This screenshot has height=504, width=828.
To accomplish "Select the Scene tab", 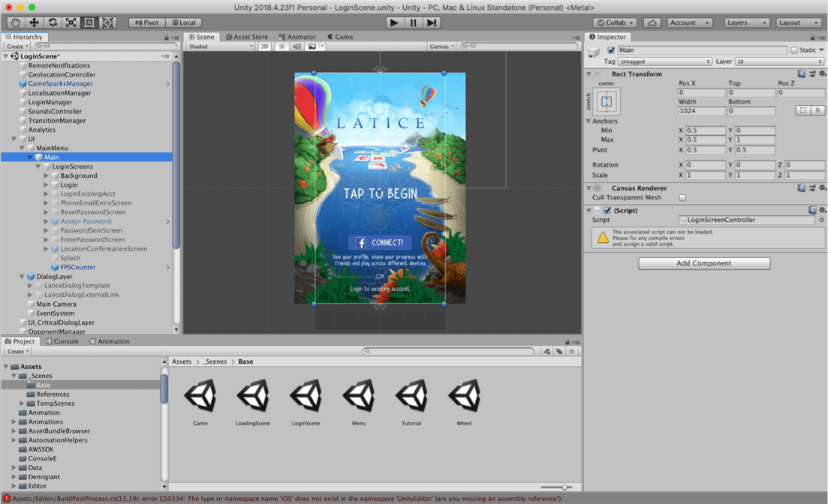I will point(201,37).
